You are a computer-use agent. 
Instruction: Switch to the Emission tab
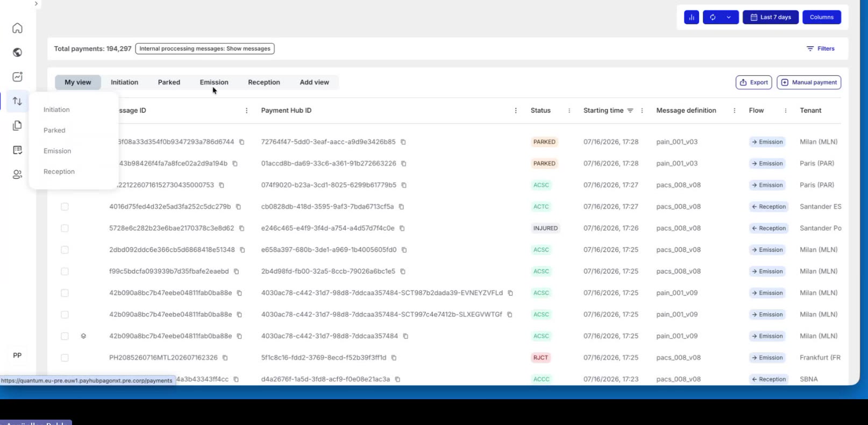coord(214,82)
